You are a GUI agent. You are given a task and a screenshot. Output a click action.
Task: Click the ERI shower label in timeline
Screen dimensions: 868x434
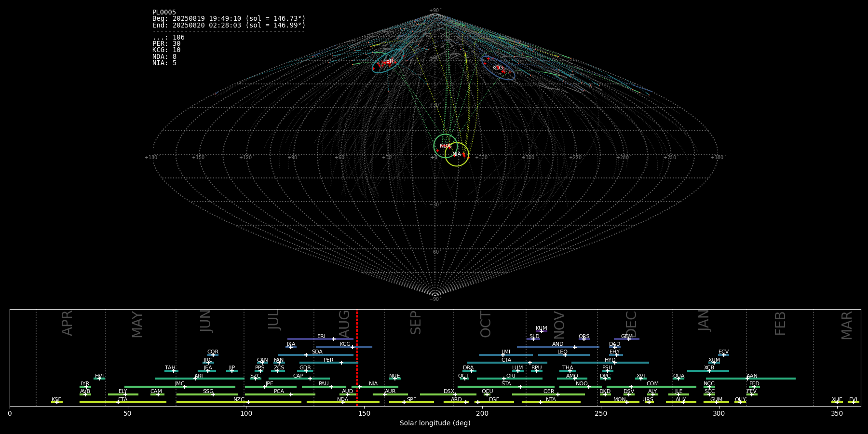point(321,337)
